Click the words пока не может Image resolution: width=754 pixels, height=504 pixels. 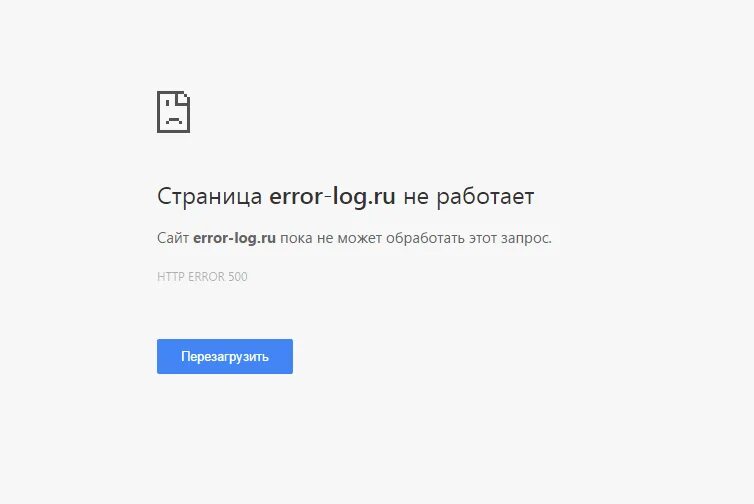click(331, 239)
